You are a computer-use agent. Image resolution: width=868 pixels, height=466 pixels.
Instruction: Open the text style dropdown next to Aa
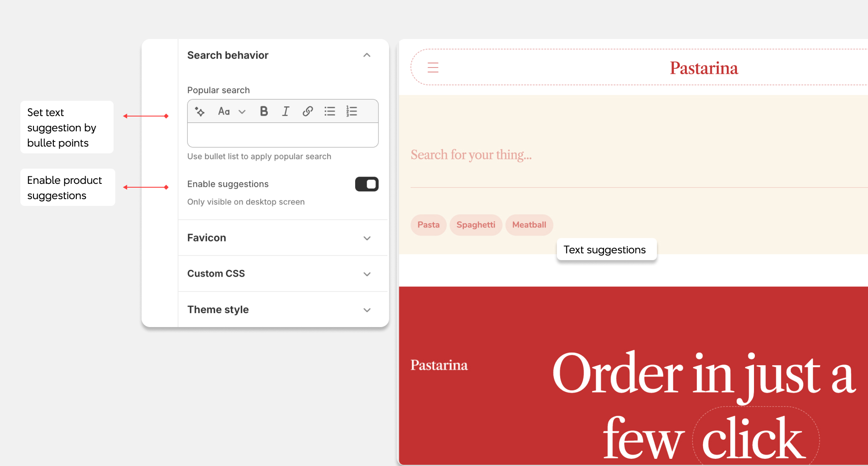[242, 111]
